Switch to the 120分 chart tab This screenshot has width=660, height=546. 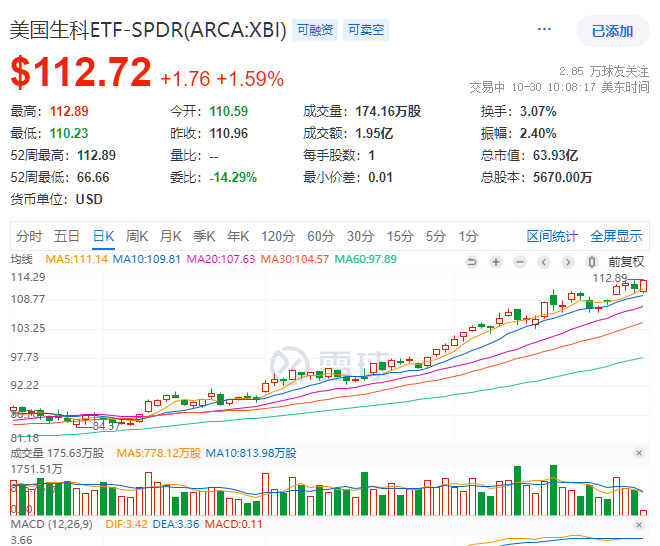[x=278, y=236]
